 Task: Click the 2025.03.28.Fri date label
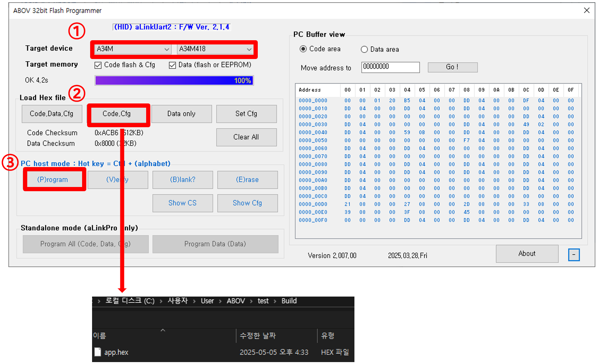coord(407,256)
